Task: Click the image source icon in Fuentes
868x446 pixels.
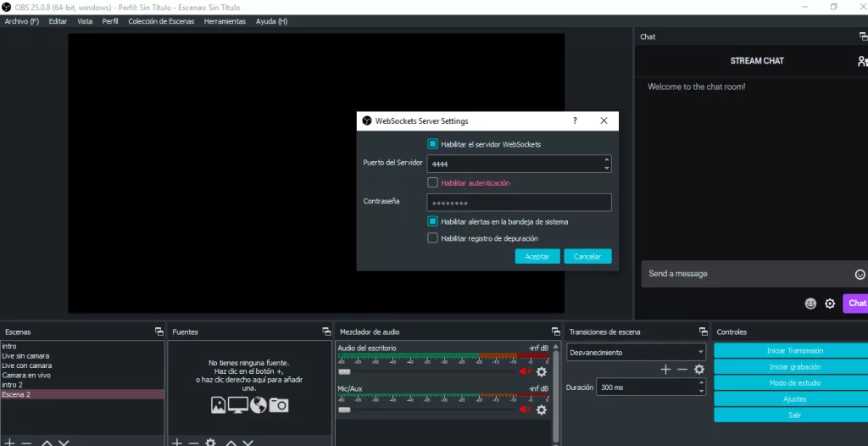Action: click(218, 405)
